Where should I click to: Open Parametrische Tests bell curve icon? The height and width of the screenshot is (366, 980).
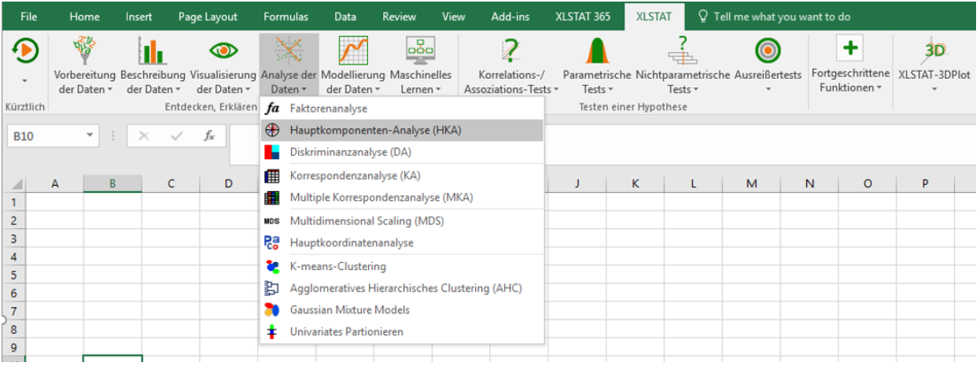tap(596, 51)
